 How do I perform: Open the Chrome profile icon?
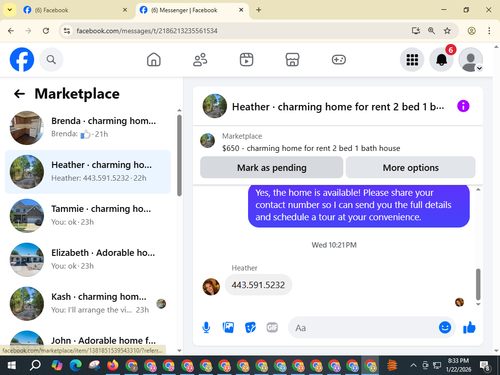pos(471,31)
